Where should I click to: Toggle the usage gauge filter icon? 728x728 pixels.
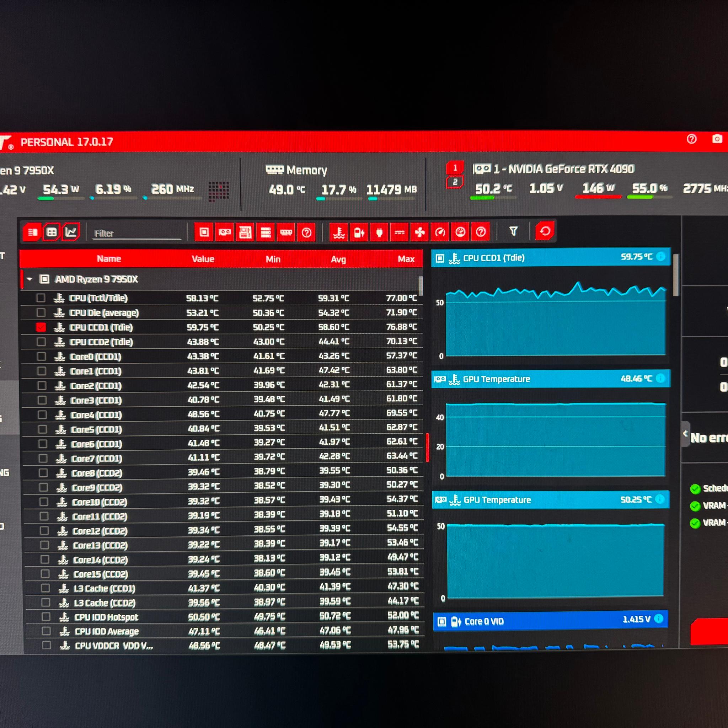click(460, 232)
